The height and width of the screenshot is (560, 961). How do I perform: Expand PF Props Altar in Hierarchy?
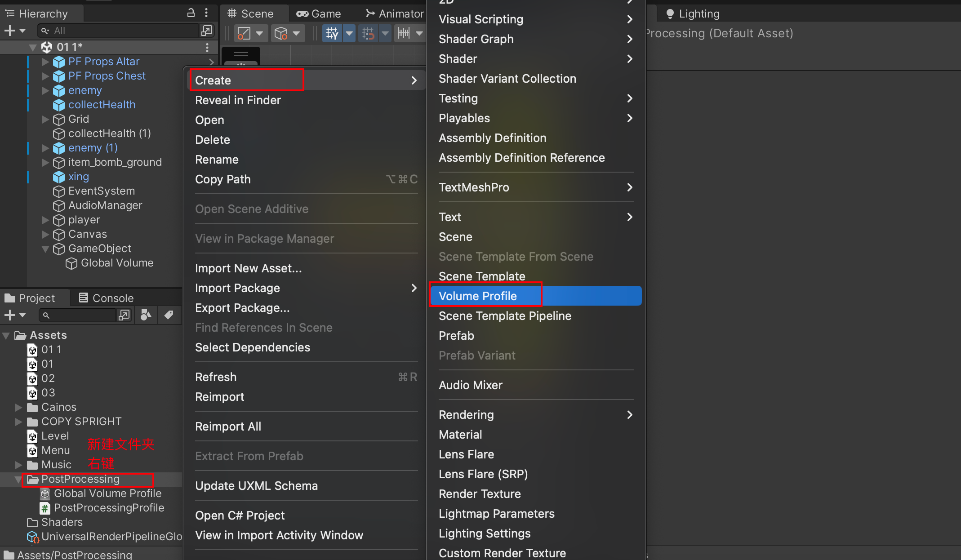[x=45, y=62]
